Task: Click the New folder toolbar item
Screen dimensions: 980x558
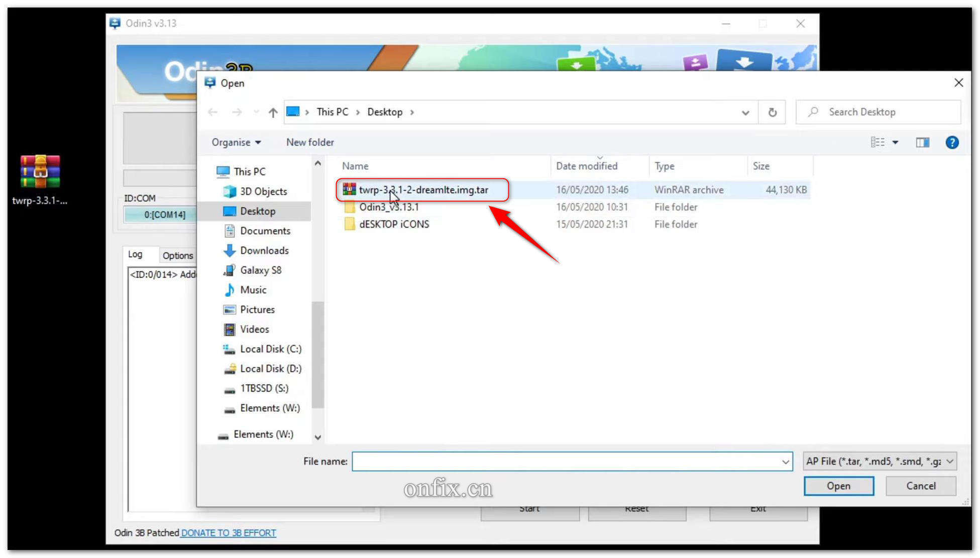Action: point(310,143)
